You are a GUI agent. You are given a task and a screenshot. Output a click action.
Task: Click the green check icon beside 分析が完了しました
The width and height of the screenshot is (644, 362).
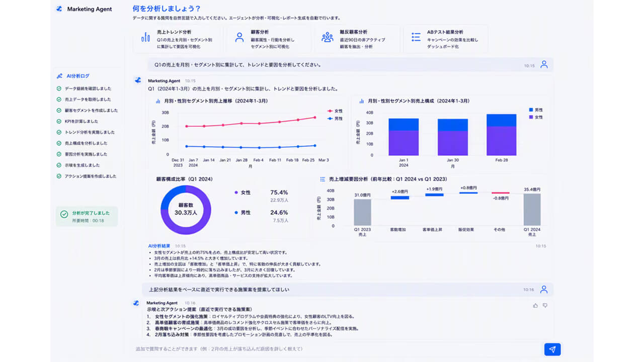click(x=64, y=214)
